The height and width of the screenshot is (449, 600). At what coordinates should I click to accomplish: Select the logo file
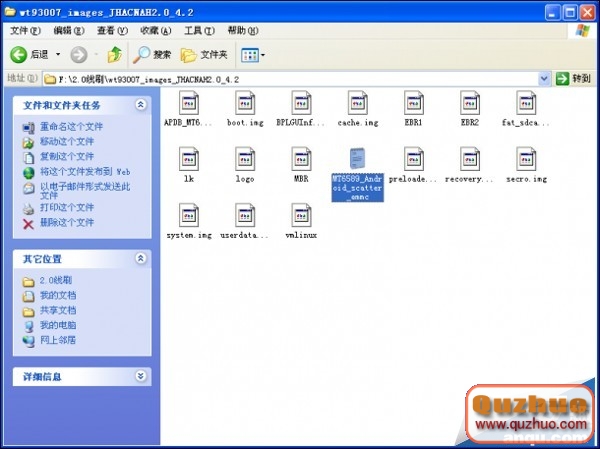(x=245, y=165)
